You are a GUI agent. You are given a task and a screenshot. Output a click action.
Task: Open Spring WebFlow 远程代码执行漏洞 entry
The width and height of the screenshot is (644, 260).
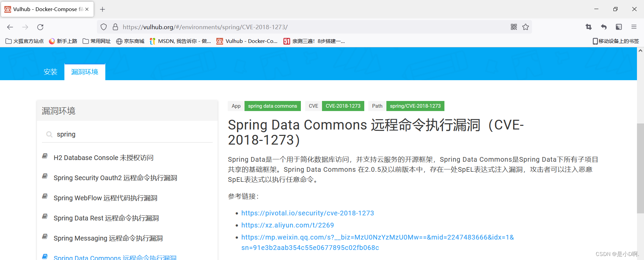tap(105, 198)
